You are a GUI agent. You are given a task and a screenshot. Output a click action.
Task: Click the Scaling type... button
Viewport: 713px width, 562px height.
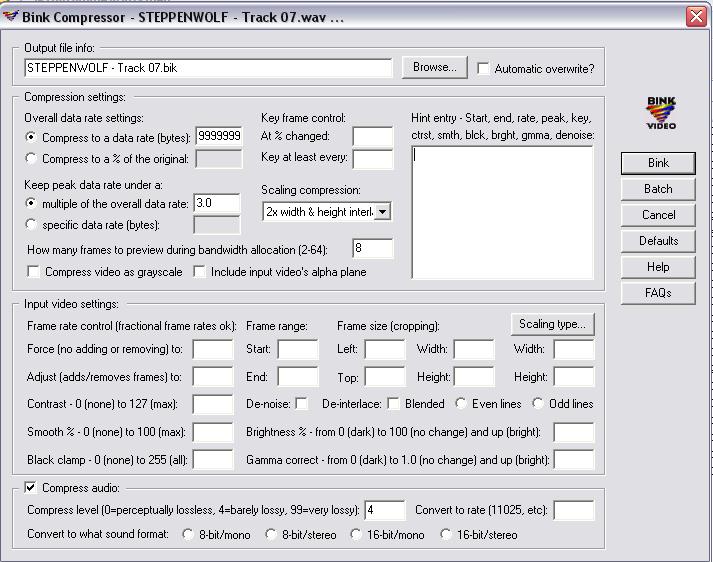[x=552, y=324]
